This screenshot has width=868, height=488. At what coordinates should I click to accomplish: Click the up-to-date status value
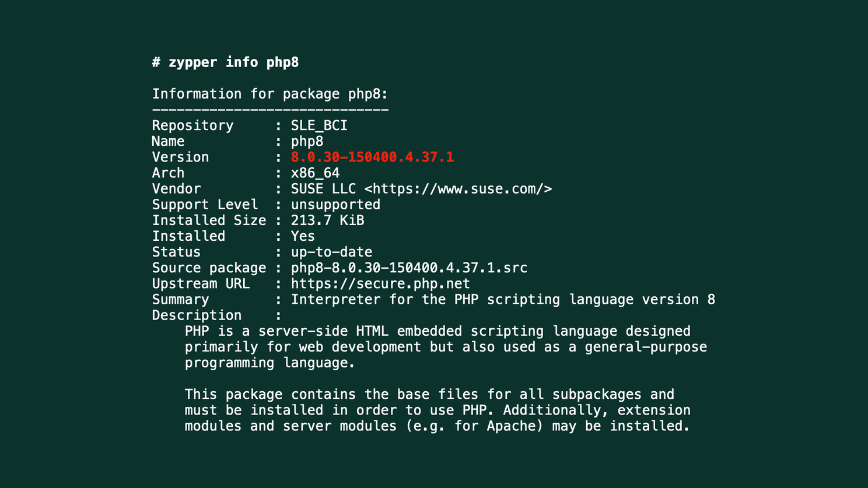pos(331,252)
